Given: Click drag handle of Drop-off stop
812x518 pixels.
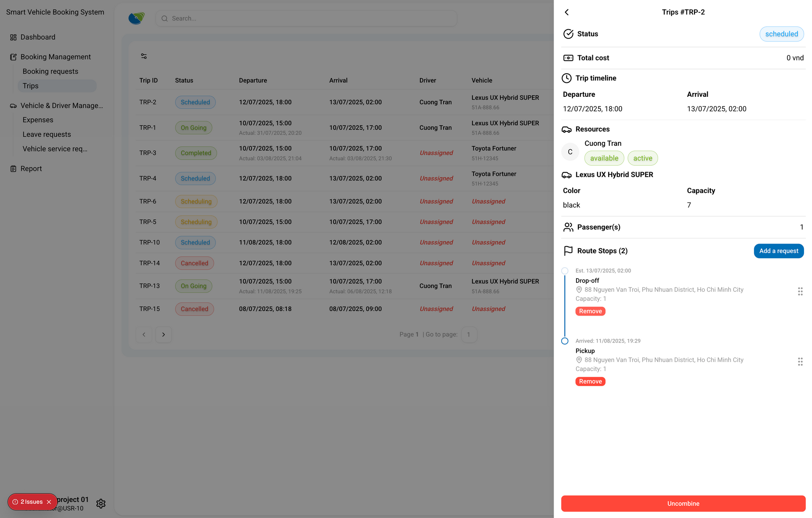Looking at the screenshot, I should pos(800,291).
